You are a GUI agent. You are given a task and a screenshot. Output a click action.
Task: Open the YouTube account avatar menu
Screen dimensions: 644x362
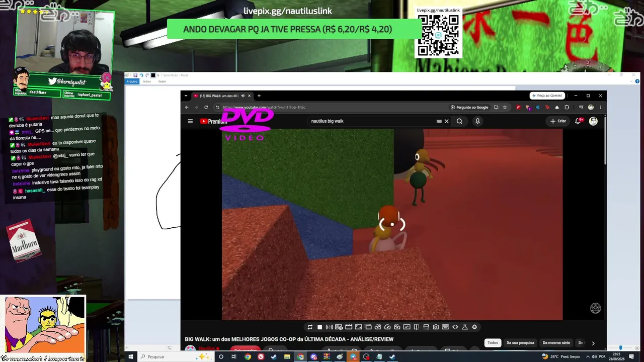pyautogui.click(x=593, y=121)
